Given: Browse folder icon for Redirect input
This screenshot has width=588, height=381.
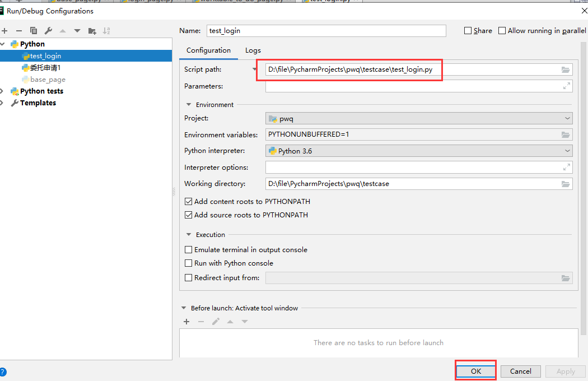Looking at the screenshot, I should tap(566, 278).
